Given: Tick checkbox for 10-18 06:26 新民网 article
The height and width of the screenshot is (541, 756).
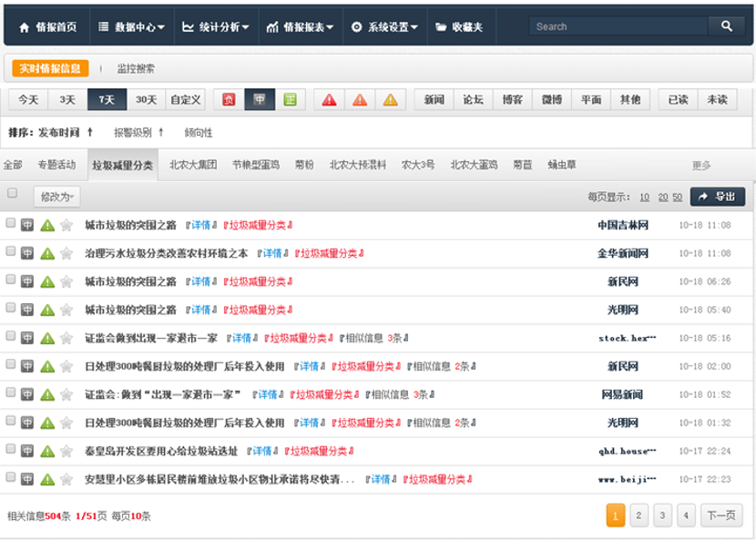Looking at the screenshot, I should pyautogui.click(x=11, y=280).
